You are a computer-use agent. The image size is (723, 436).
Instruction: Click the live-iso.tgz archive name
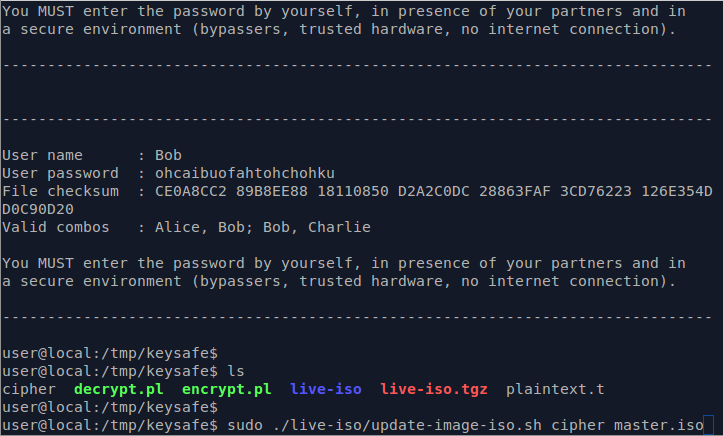point(433,389)
